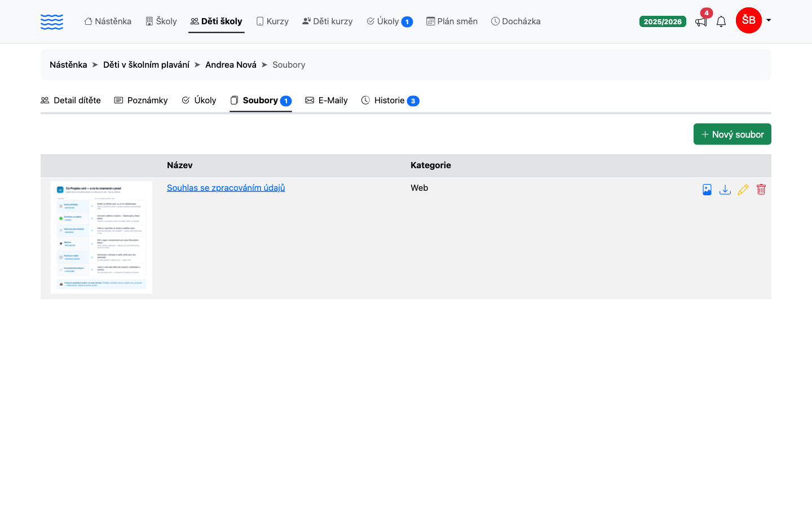Click Soubory breadcrumb text
The width and height of the screenshot is (812, 508).
click(289, 65)
